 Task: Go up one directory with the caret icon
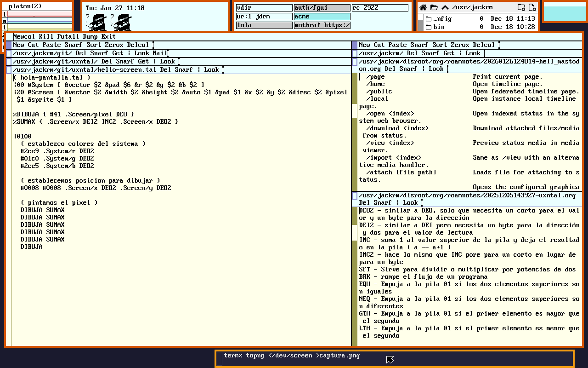point(445,7)
